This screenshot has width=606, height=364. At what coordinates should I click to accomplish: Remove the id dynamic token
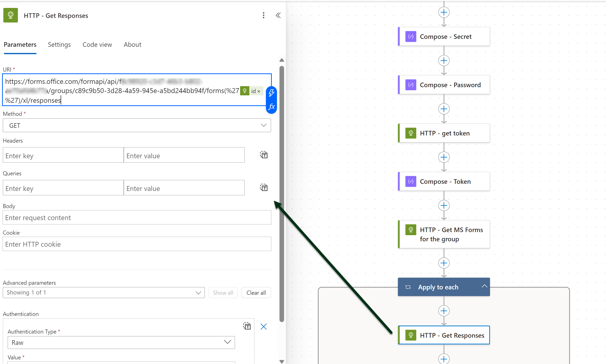click(259, 91)
